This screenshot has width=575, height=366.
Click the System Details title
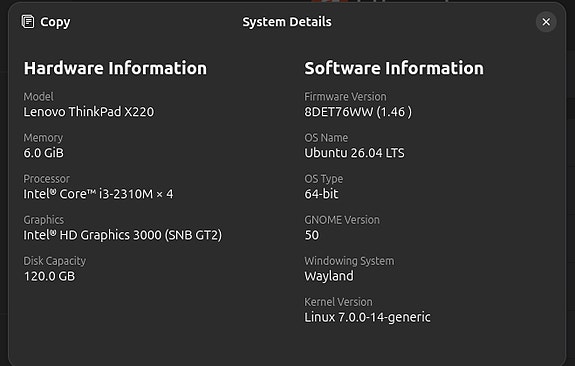[x=287, y=22]
